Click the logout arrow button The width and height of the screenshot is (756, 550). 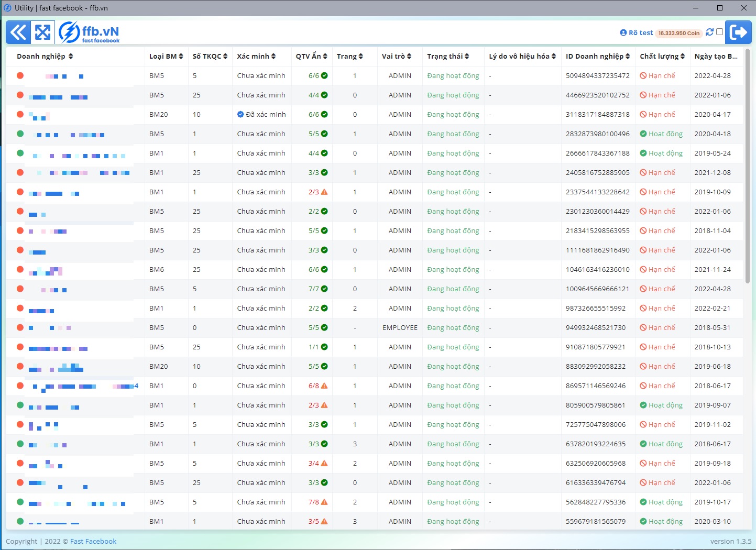[739, 32]
